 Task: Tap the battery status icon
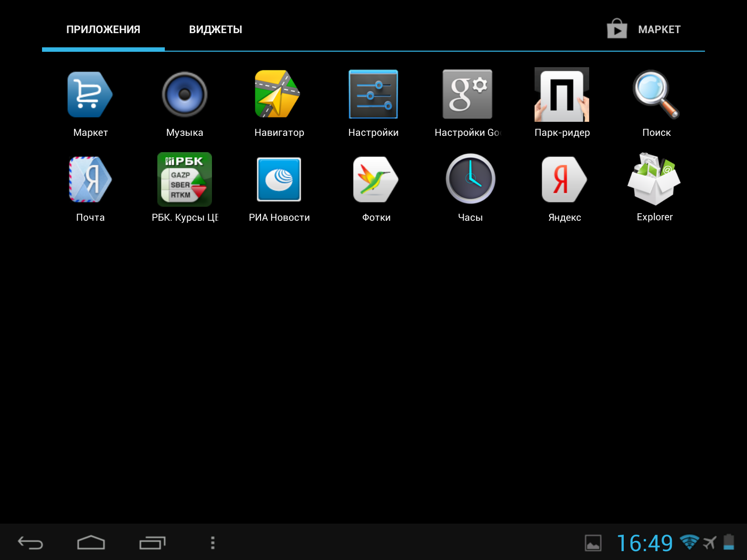[729, 542]
